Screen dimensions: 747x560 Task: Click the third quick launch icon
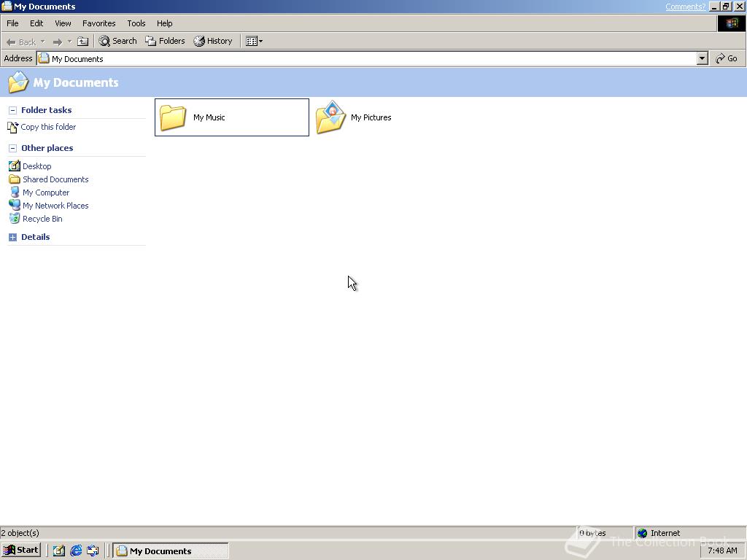tap(93, 551)
